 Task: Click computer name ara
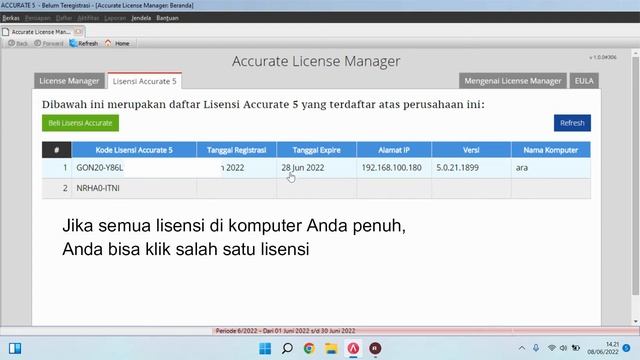(x=522, y=168)
